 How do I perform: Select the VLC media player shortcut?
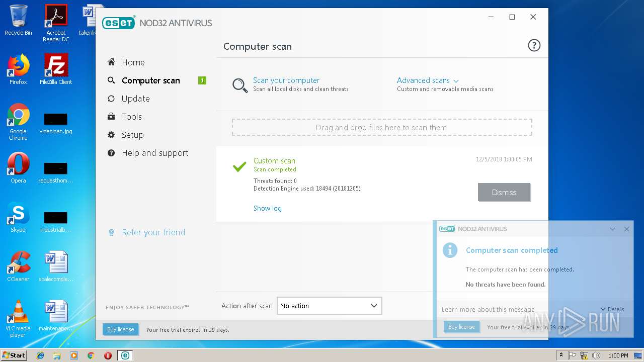pyautogui.click(x=18, y=319)
